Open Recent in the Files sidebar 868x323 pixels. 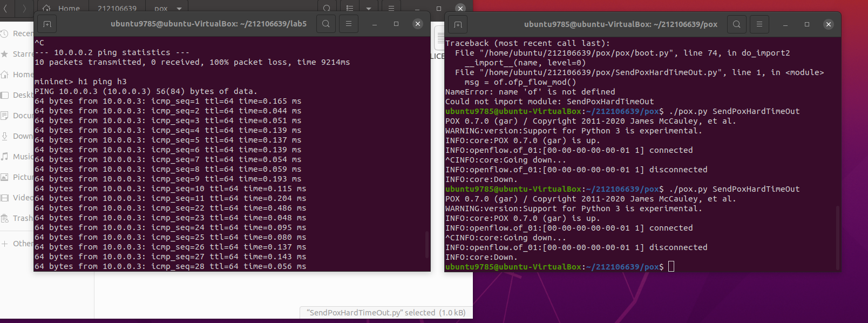pyautogui.click(x=17, y=33)
